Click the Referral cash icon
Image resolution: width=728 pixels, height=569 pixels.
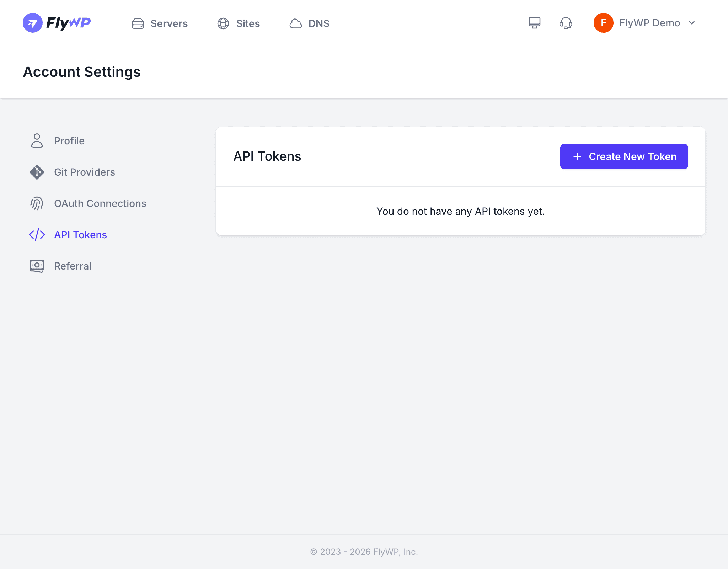click(37, 266)
